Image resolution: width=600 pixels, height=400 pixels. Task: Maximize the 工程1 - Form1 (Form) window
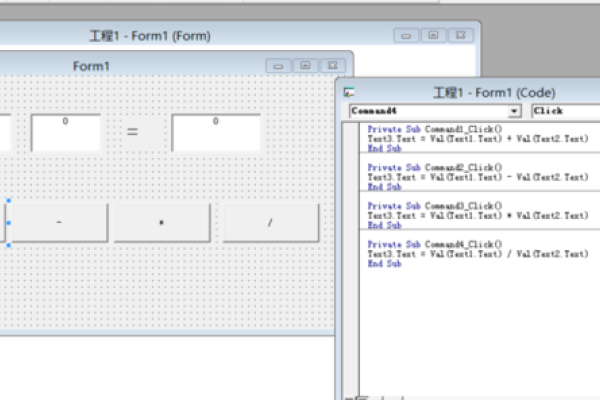(433, 35)
